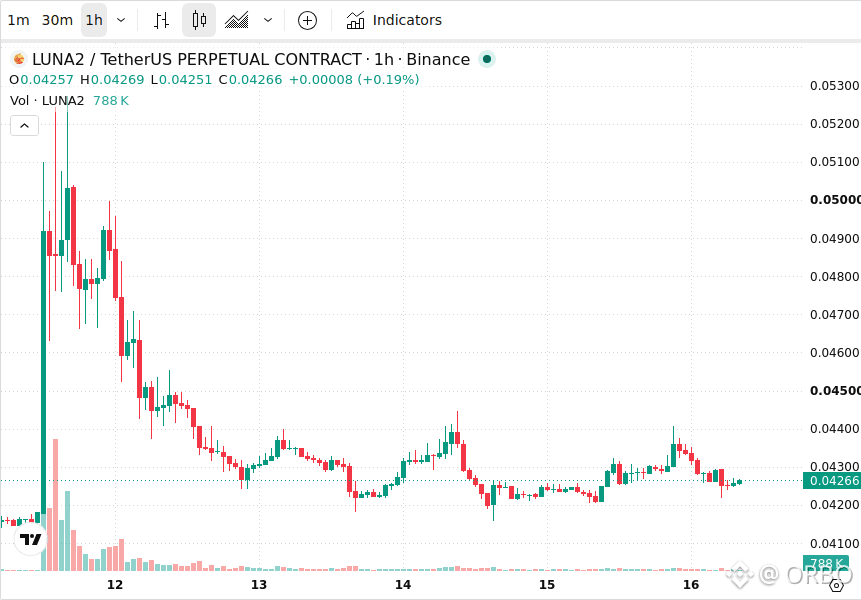Switch to the Bars chart style

(161, 20)
